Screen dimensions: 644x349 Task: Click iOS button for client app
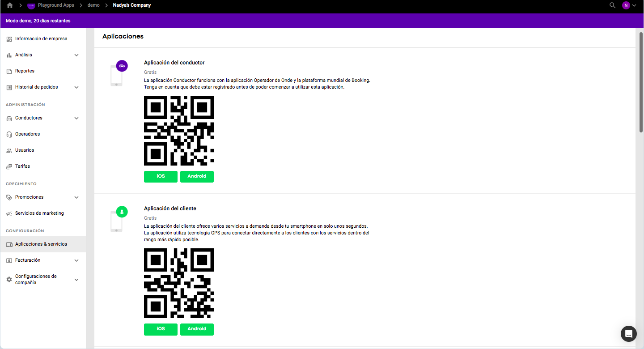(161, 329)
